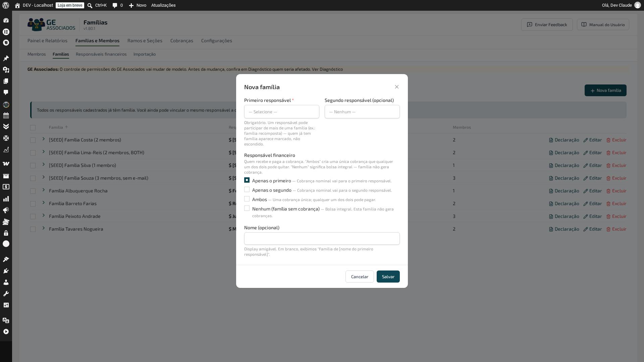Click the home icon for DEV - Localhost
644x362 pixels.
tap(17, 5)
